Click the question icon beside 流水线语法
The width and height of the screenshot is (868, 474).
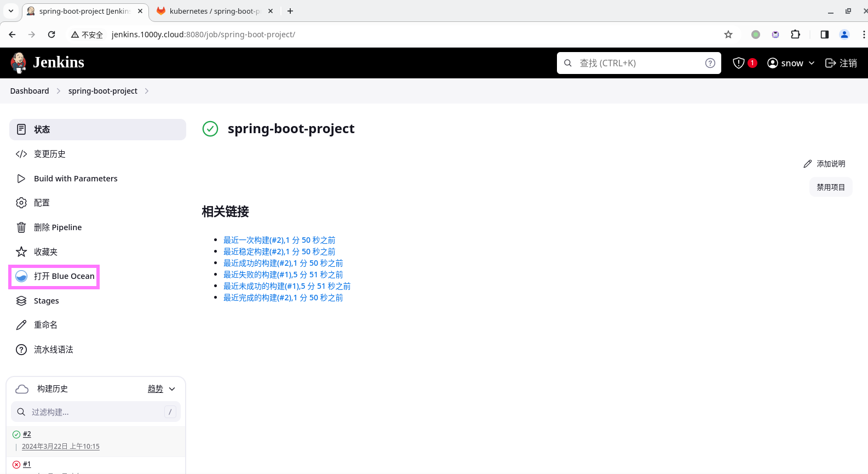(x=21, y=350)
